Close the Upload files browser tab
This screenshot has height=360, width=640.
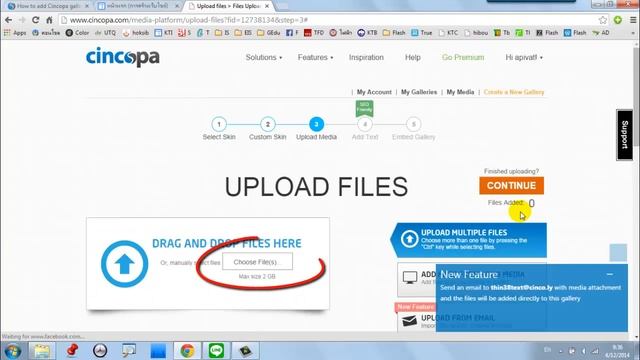[267, 6]
